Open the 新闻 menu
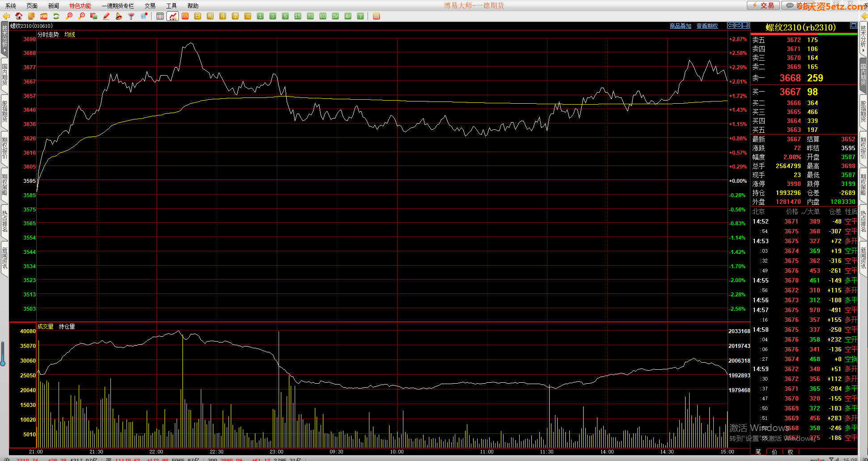Viewport: 868px width, 461px height. pyautogui.click(x=54, y=6)
